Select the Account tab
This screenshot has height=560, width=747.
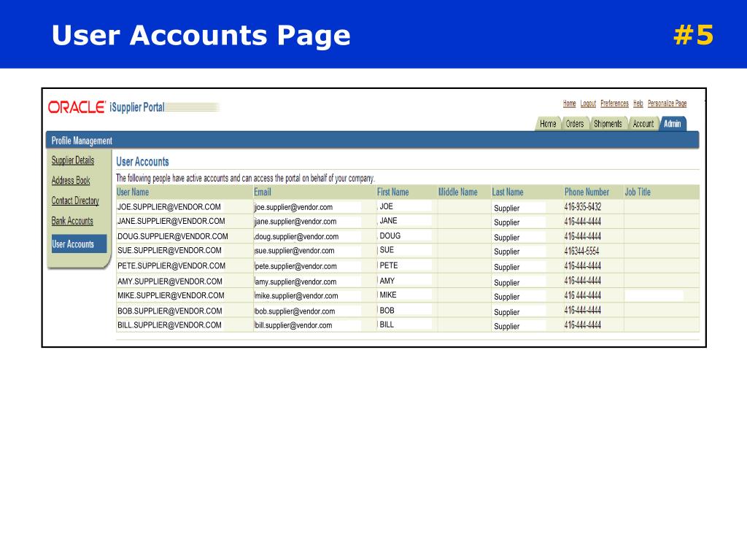(x=643, y=124)
